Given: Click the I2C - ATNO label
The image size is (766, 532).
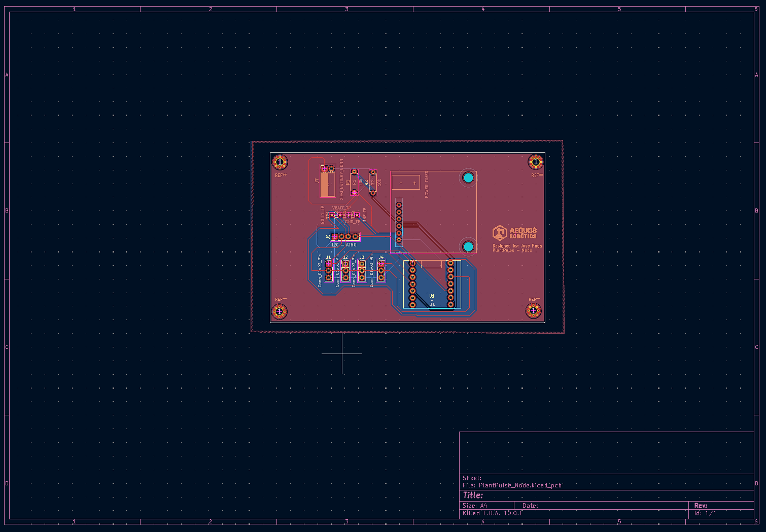Looking at the screenshot, I should (344, 245).
